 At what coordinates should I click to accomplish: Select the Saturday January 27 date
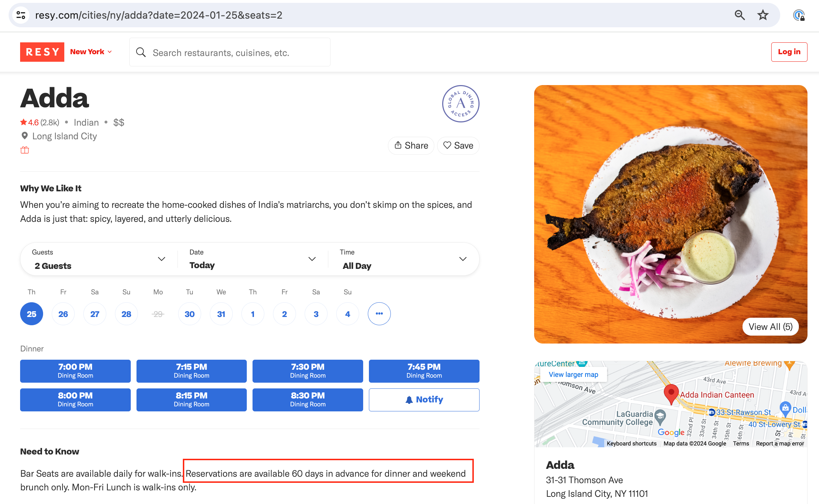[x=94, y=313]
